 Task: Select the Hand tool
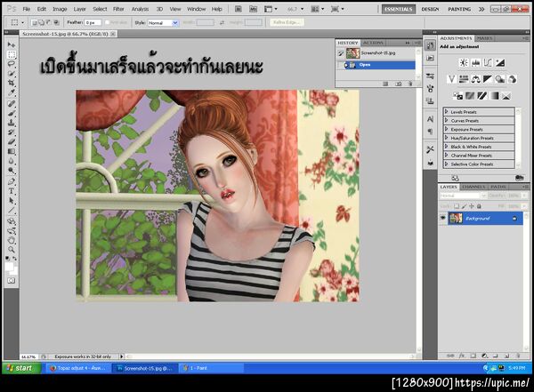pyautogui.click(x=12, y=240)
